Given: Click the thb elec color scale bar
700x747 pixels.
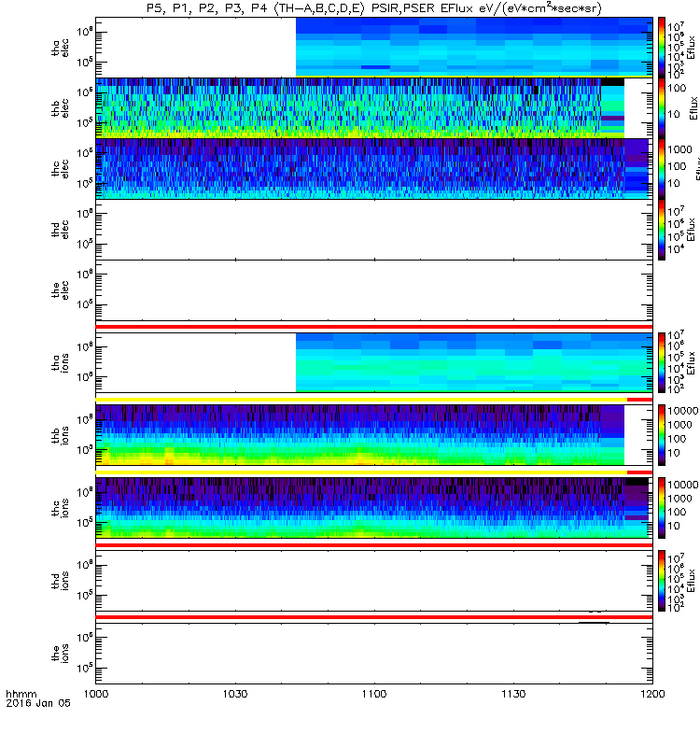Looking at the screenshot, I should [x=662, y=108].
